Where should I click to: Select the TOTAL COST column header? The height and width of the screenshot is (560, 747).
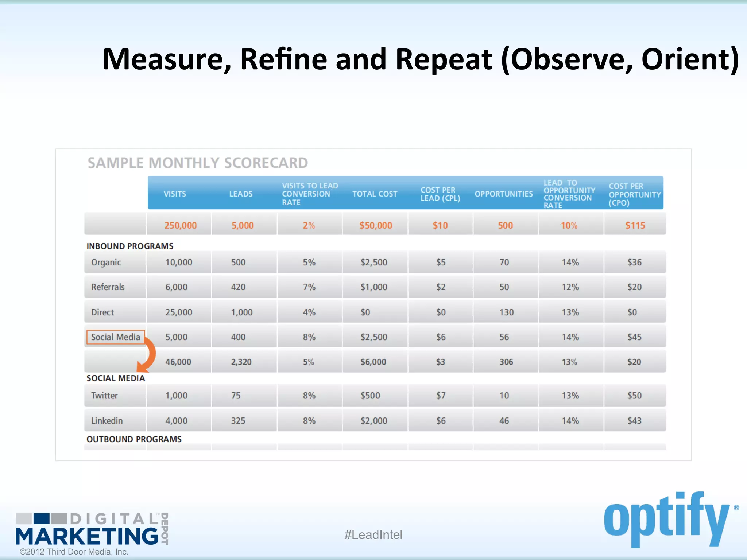pos(375,194)
